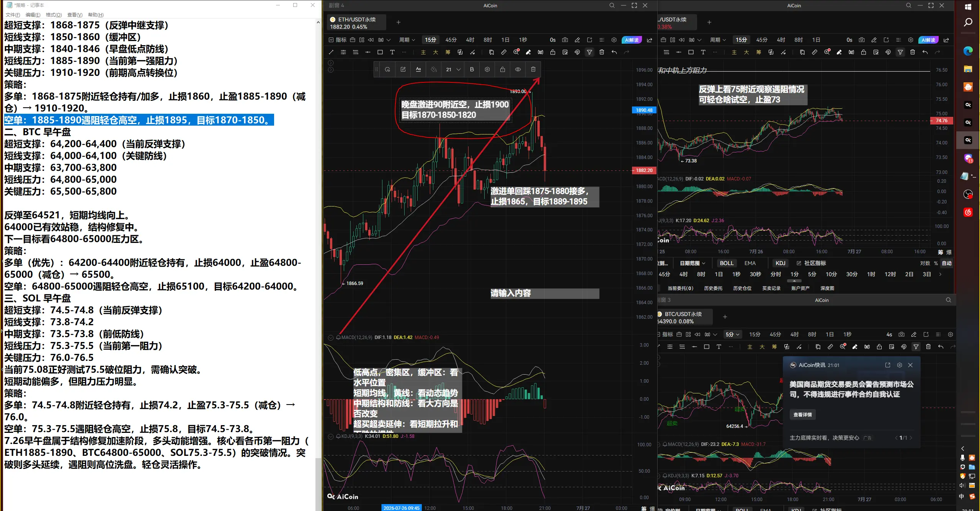The width and height of the screenshot is (980, 511).
Task: Click the camera screenshot icon in ETH window
Action: (x=565, y=40)
